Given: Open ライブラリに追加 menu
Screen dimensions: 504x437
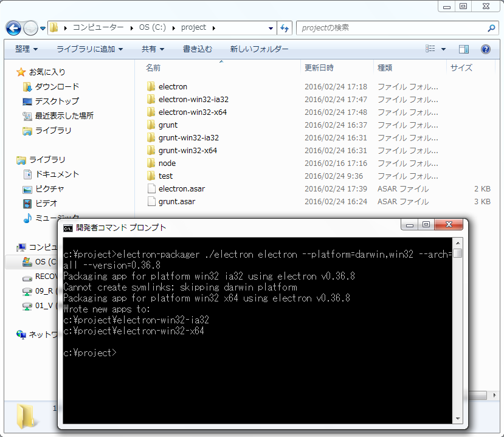Looking at the screenshot, I should click(x=90, y=49).
